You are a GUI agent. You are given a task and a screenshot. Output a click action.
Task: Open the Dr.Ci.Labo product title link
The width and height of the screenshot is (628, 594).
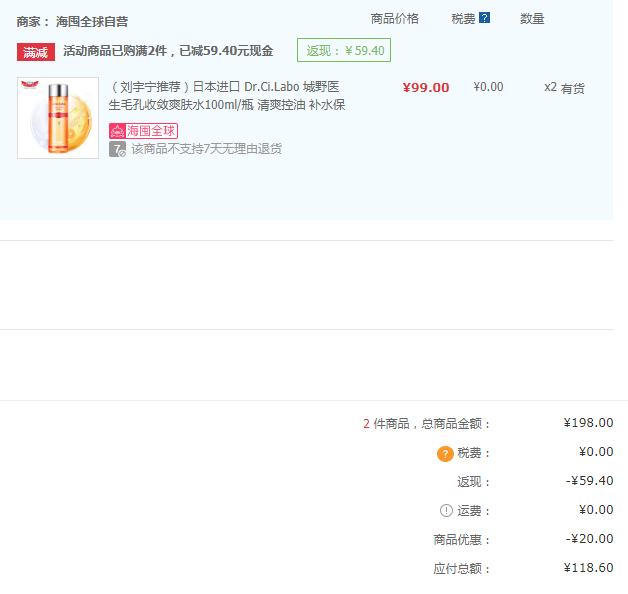click(227, 96)
